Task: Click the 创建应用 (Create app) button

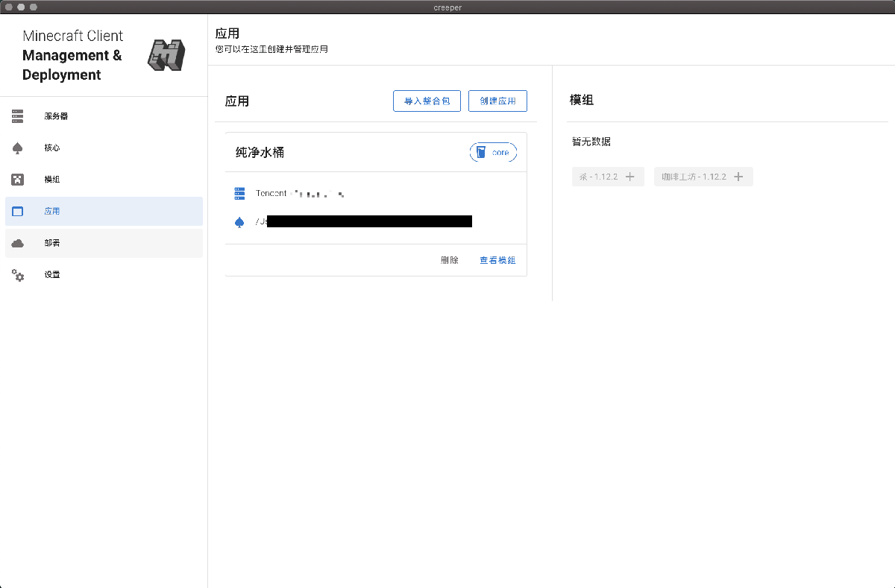Action: coord(497,101)
